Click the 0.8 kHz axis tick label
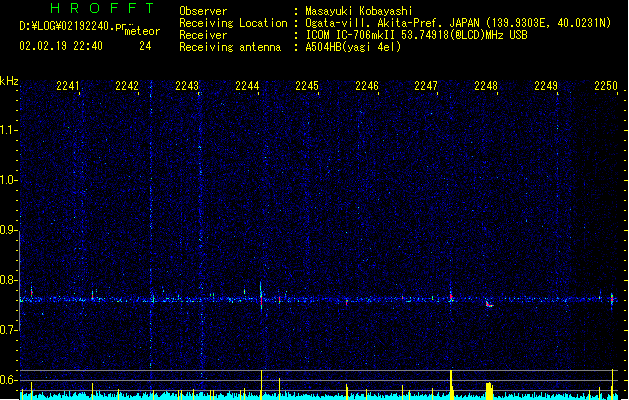This screenshot has height=400, width=629. point(9,280)
